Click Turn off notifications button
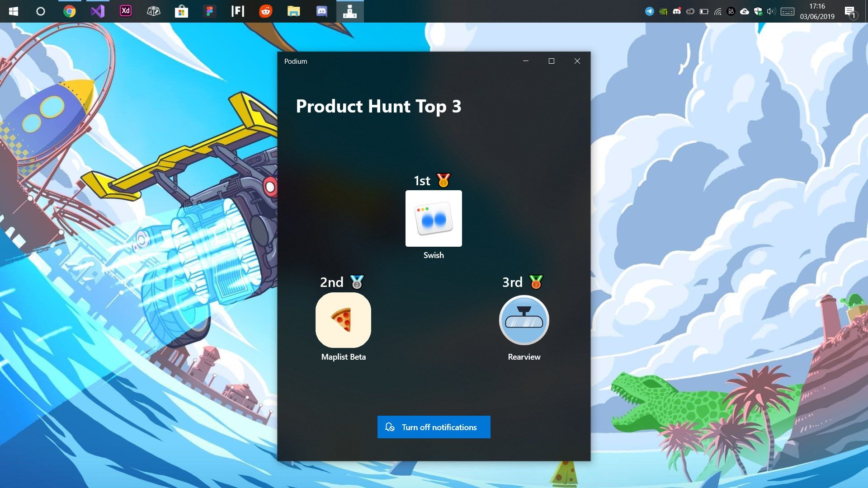868x488 pixels. click(x=434, y=427)
